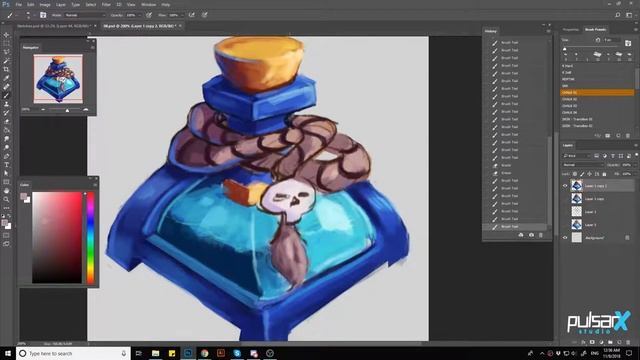Select the Brush tool in toolbox
The image size is (640, 360).
click(x=6, y=95)
